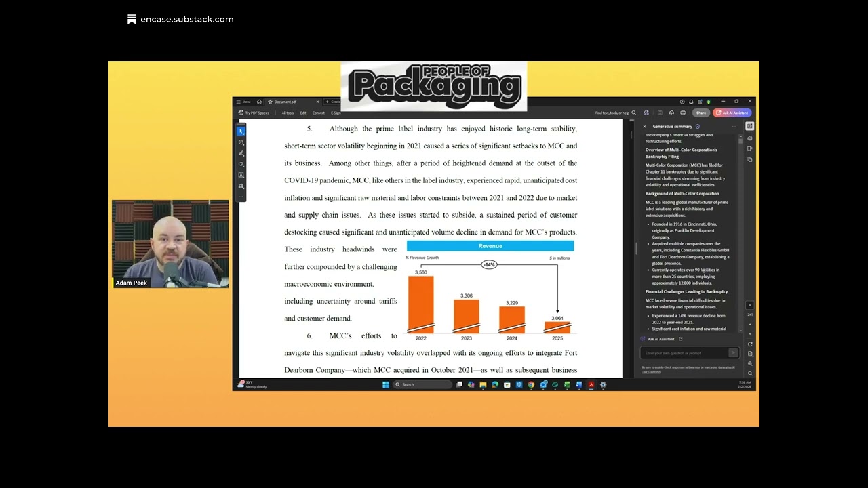Viewport: 868px width, 488px height.
Task: Go to next page arrow
Action: [750, 333]
